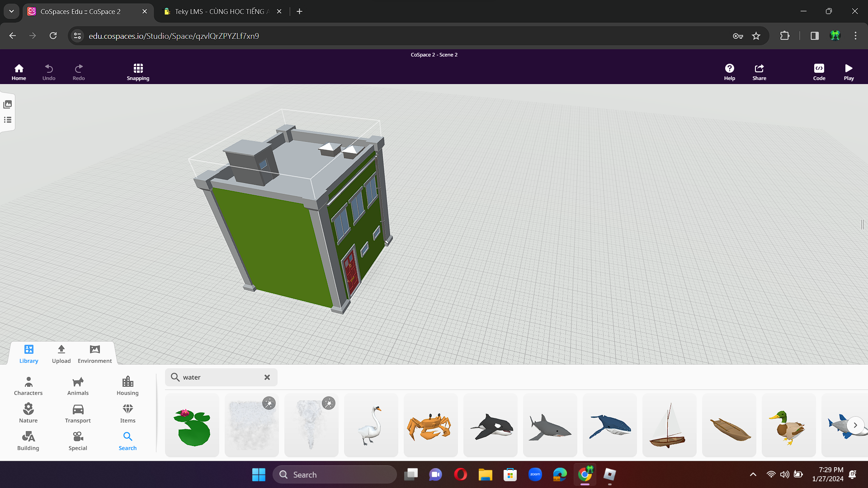Pick the wooden rowboat thumbnail
Screen dimensions: 868x488
pos(729,425)
